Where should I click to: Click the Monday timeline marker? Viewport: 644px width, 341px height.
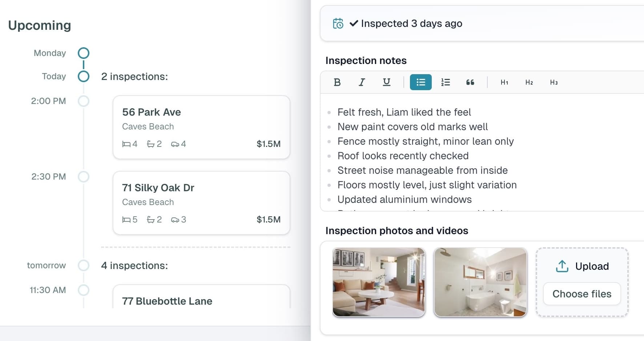coord(84,53)
